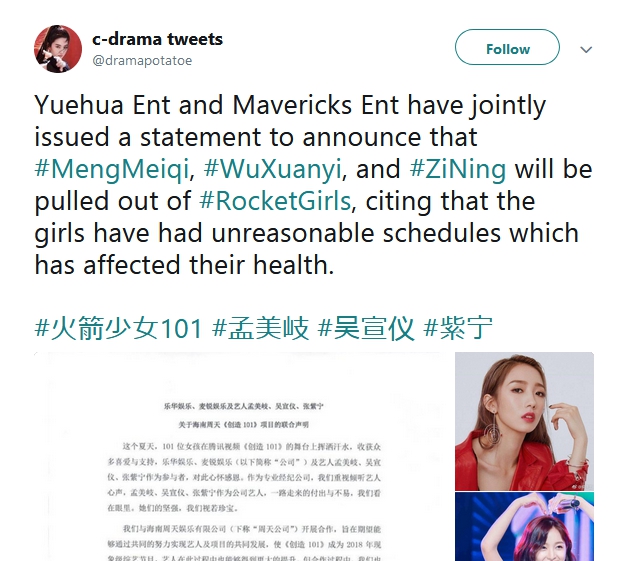This screenshot has width=622, height=561.
Task: Follow the c-drama tweets account
Action: click(507, 47)
